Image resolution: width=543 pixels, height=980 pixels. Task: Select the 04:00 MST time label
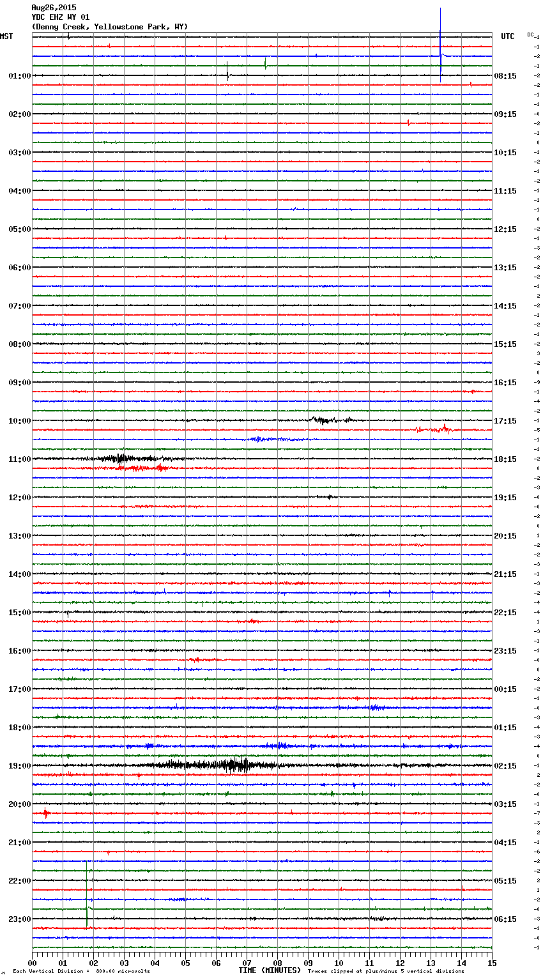pos(20,191)
